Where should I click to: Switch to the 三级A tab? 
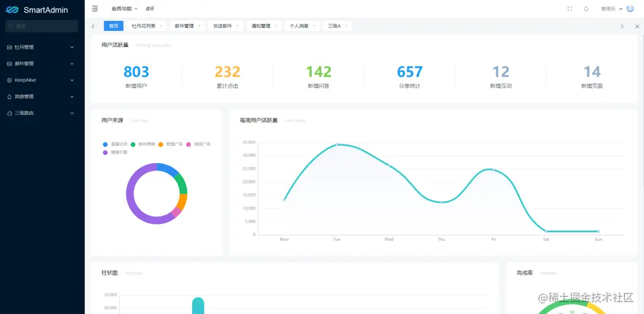[x=335, y=26]
